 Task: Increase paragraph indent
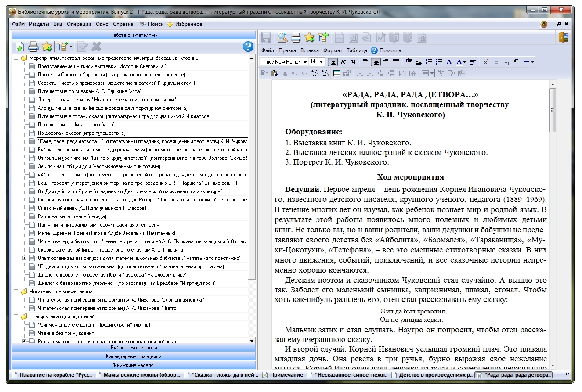[x=419, y=62]
